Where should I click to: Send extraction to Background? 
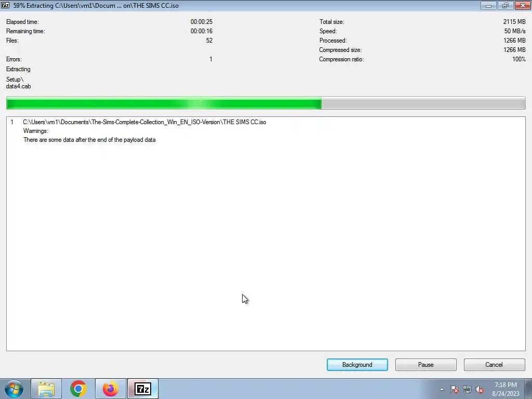point(357,365)
